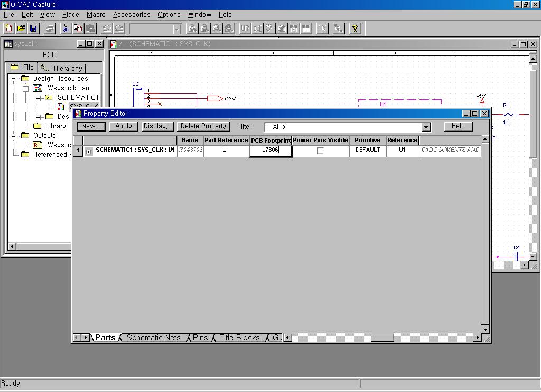Open the most recently used part dropdown

(x=177, y=29)
